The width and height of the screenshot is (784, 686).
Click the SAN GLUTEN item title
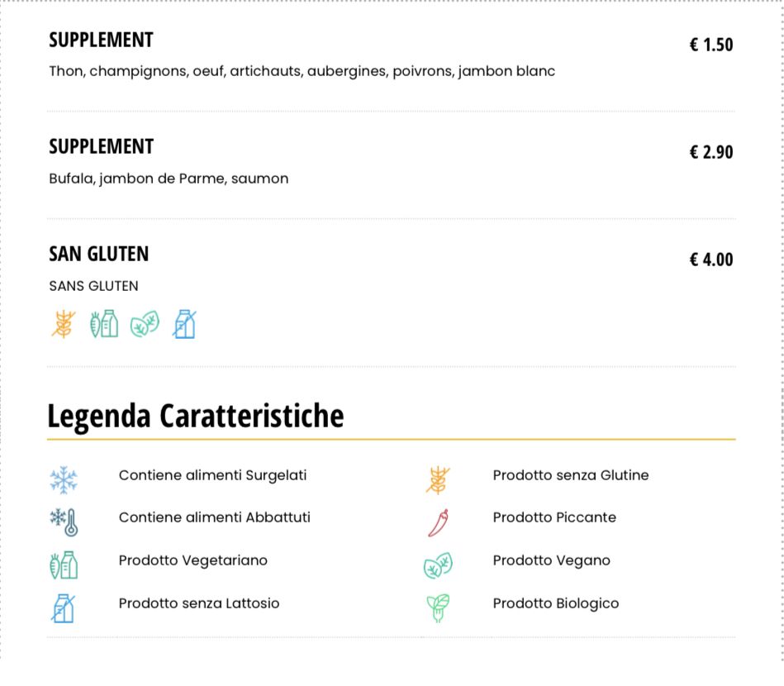tap(98, 255)
